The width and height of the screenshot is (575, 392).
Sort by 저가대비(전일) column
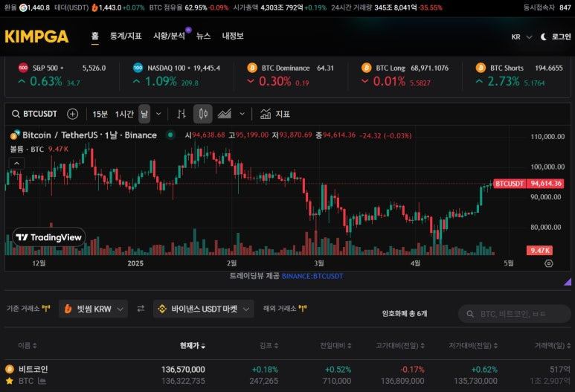(473, 345)
